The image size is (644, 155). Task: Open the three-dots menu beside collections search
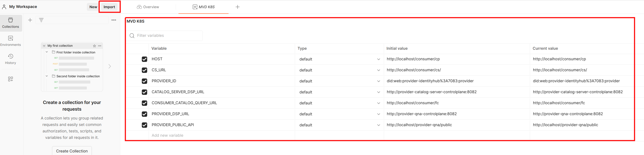(x=114, y=20)
